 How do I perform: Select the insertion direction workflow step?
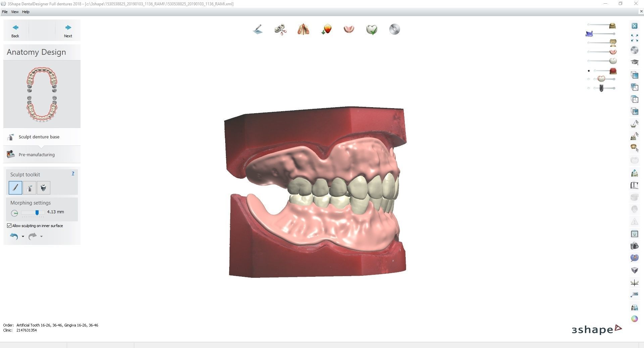[x=326, y=29]
